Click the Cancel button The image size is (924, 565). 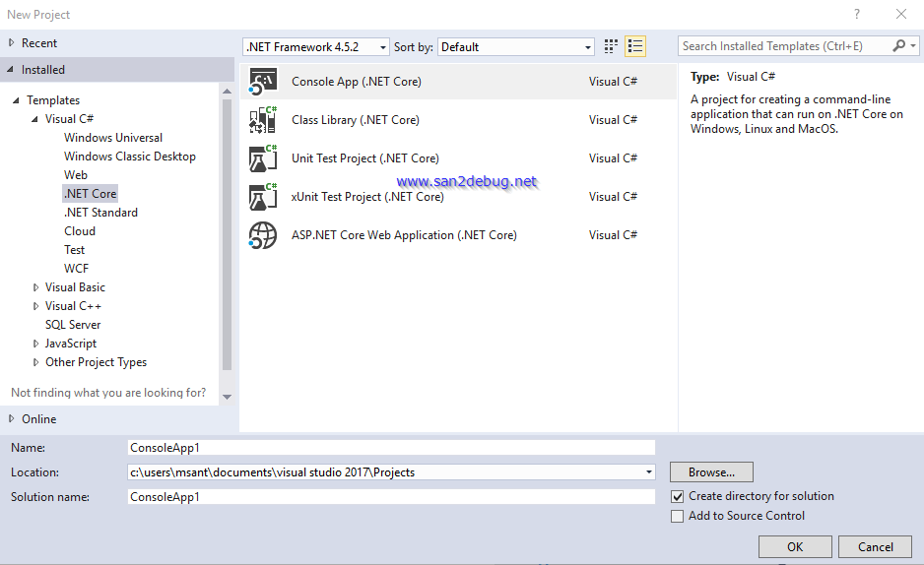point(875,546)
